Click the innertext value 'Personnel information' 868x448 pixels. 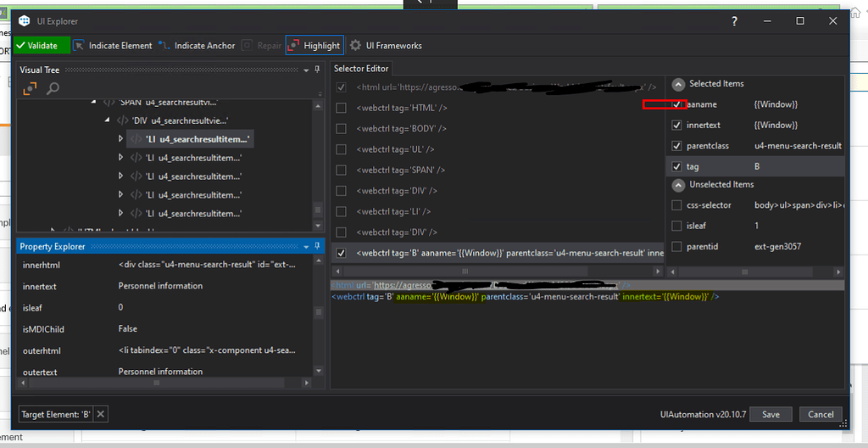point(160,286)
